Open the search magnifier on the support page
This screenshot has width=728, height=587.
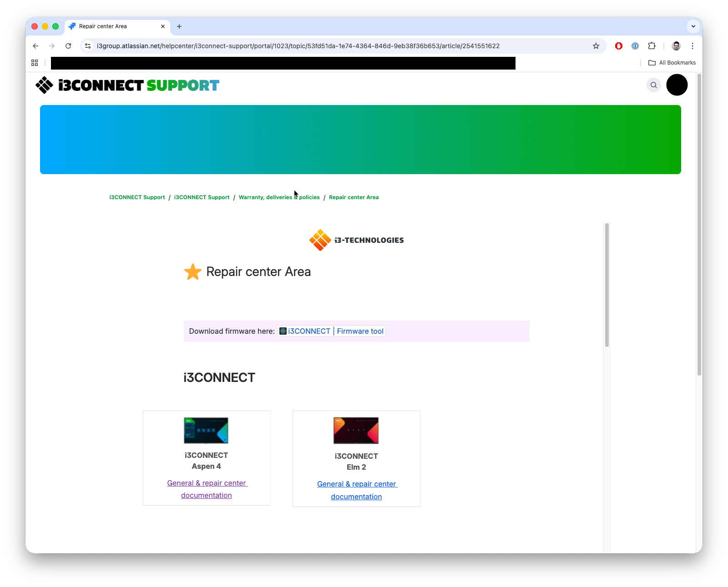click(x=653, y=85)
